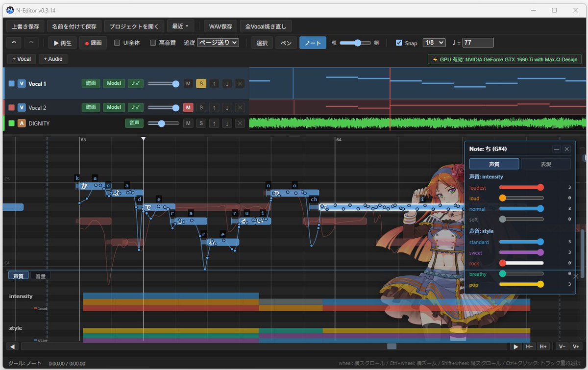Open the Snap 1/8 dropdown
588x370 pixels.
click(x=434, y=43)
